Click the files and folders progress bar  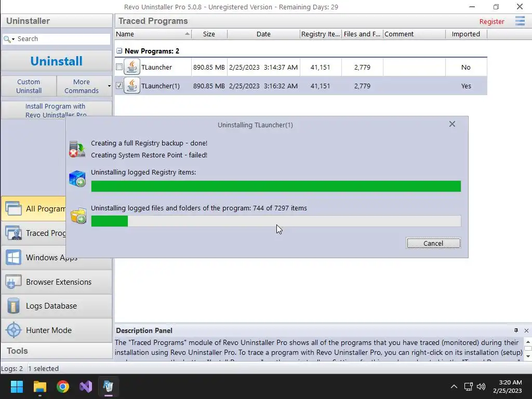276,221
